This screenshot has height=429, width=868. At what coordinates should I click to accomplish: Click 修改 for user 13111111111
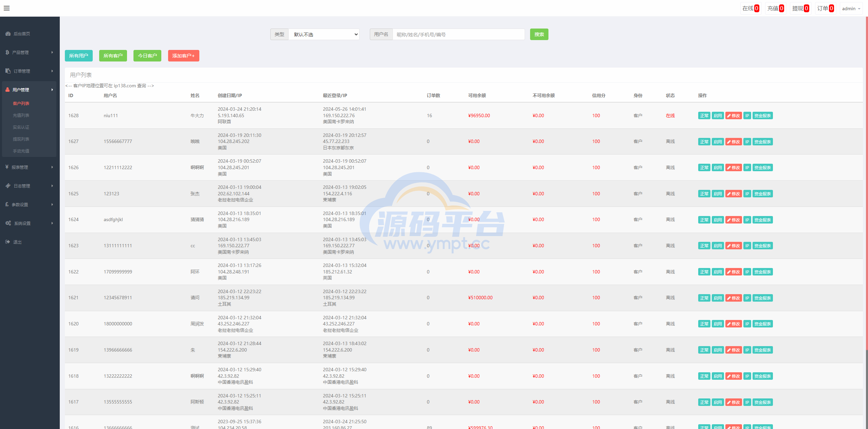tap(734, 246)
